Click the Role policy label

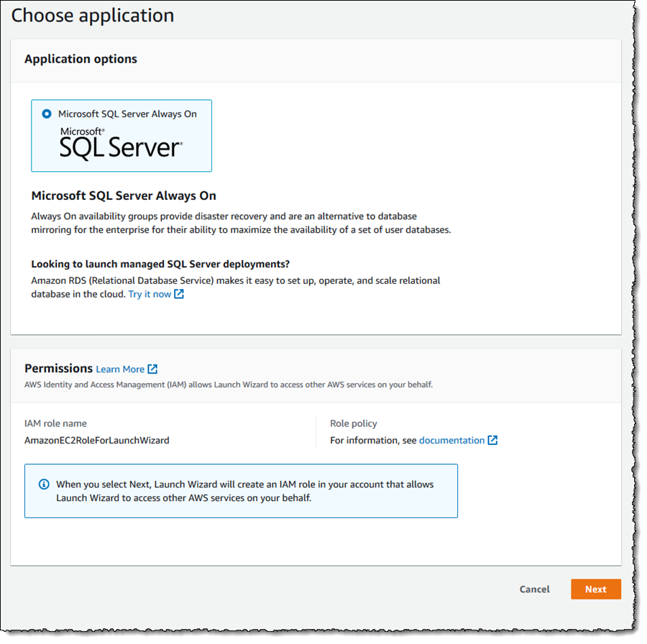pos(354,423)
